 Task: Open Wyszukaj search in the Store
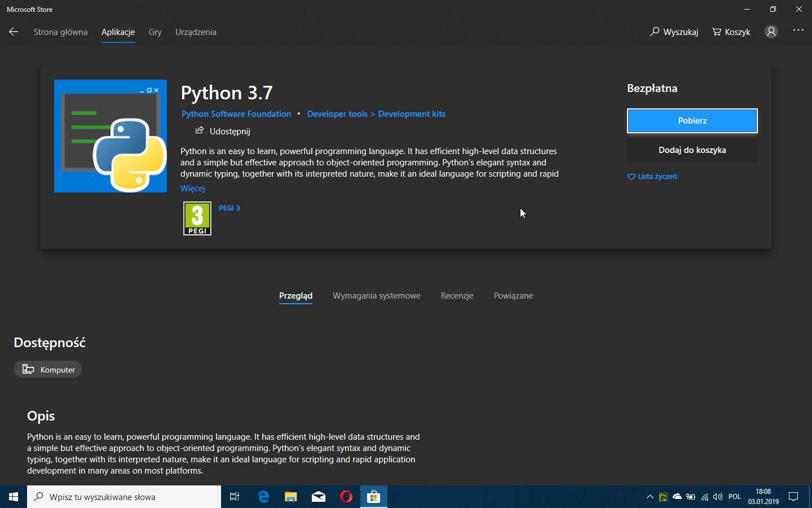coord(674,32)
